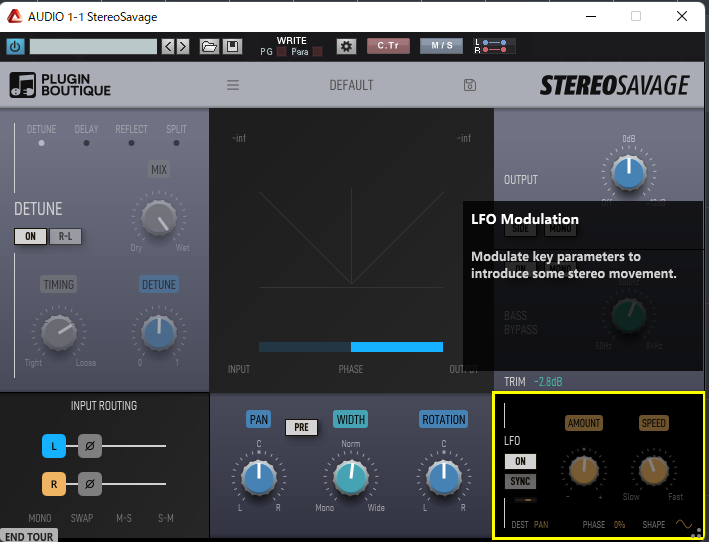Toggle the DETUNE ON button
Image resolution: width=709 pixels, height=542 pixels.
30,236
